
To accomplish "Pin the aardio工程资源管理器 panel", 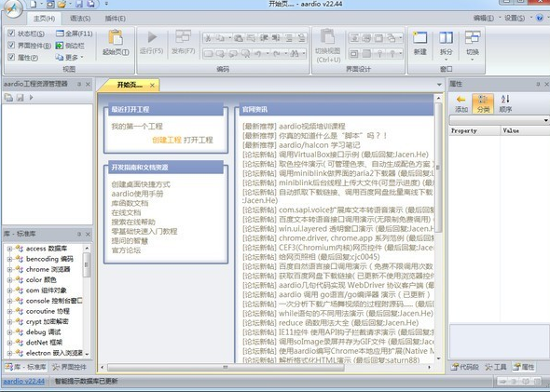I will point(79,84).
